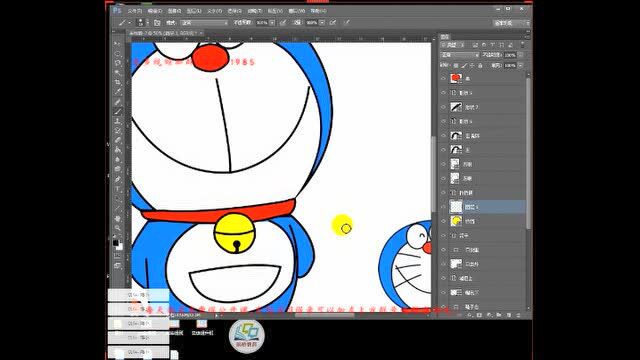The width and height of the screenshot is (640, 360).
Task: Select the Healing Brush tool
Action: click(x=118, y=102)
